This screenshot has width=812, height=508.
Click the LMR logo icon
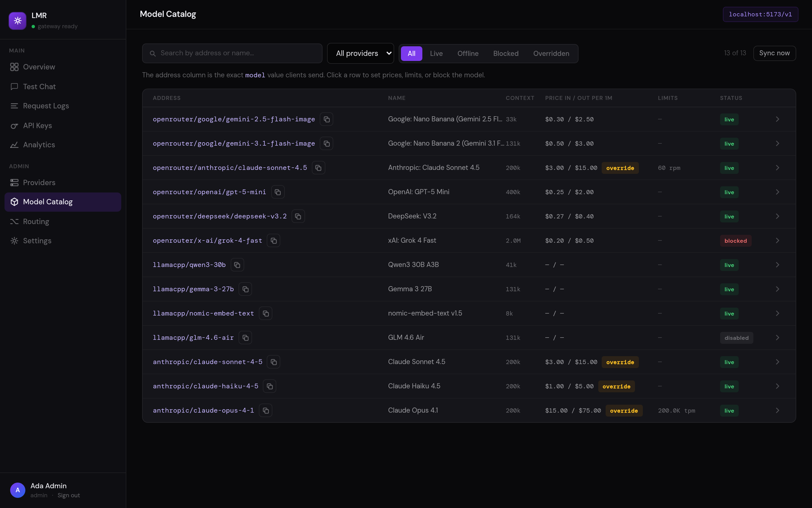(17, 21)
